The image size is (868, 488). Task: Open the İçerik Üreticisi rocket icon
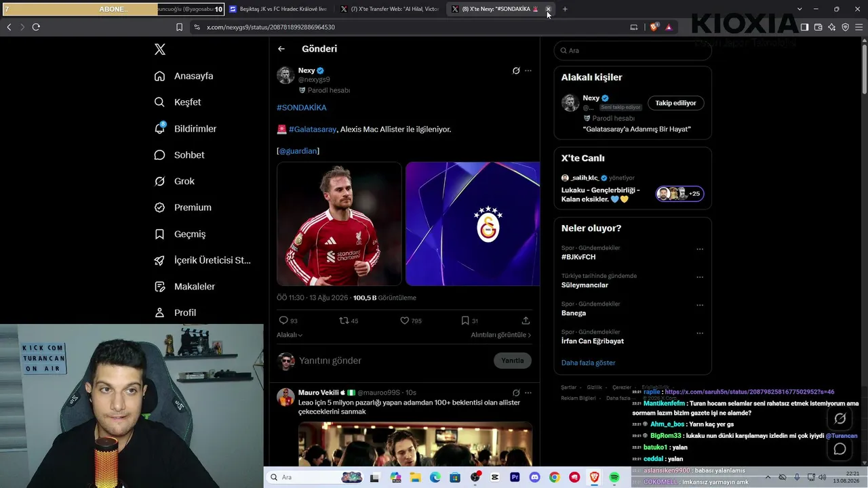(160, 260)
